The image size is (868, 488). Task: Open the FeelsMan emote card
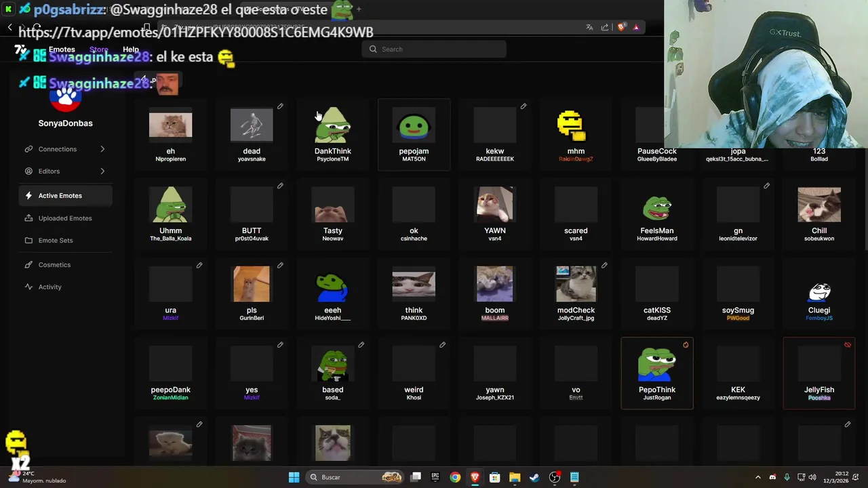(x=657, y=214)
